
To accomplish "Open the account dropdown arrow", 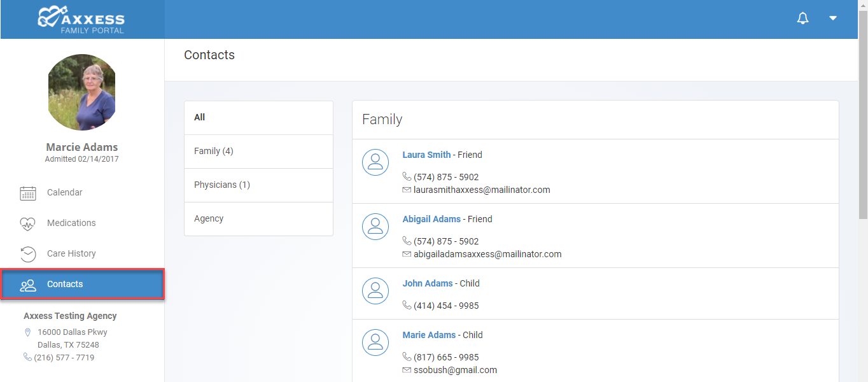I will [x=833, y=18].
